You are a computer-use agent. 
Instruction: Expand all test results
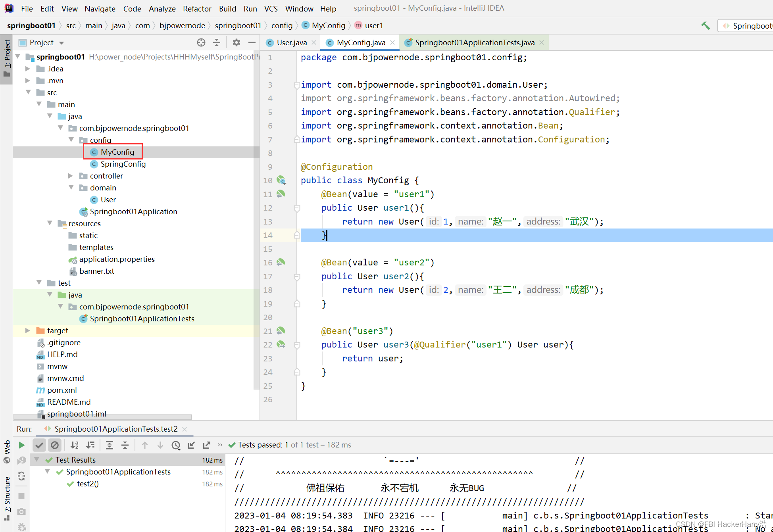[110, 445]
